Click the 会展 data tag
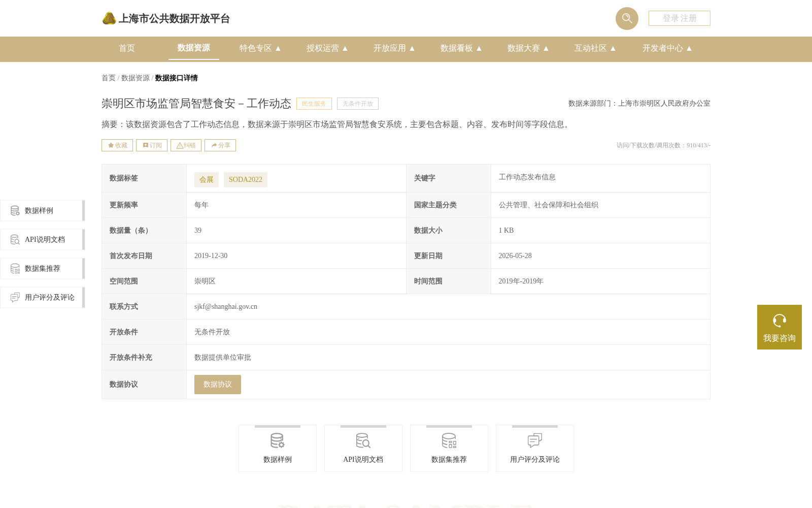 (x=207, y=180)
